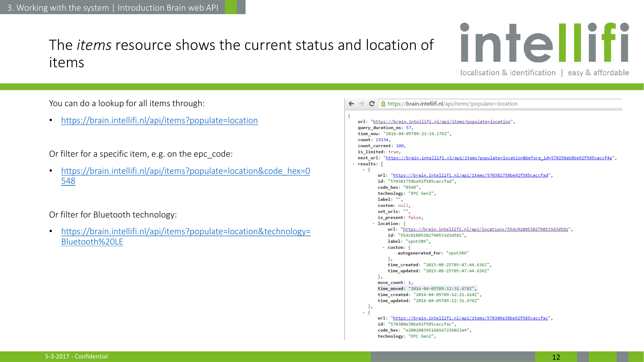Collapse the second result object
644x362 pixels.
[364, 312]
